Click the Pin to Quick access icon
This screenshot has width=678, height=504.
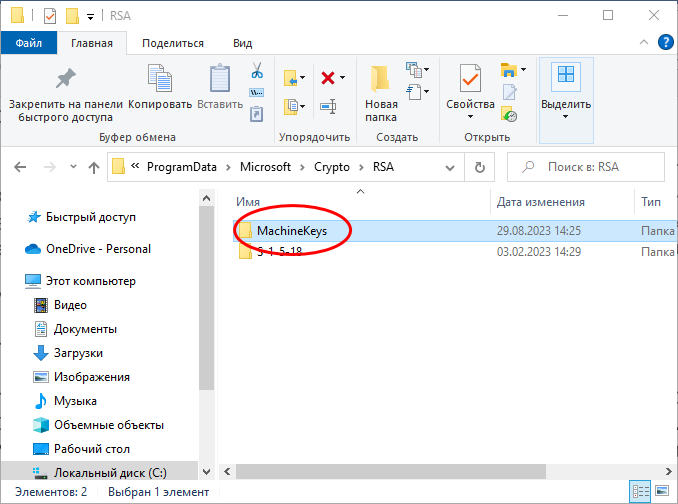coord(66,78)
